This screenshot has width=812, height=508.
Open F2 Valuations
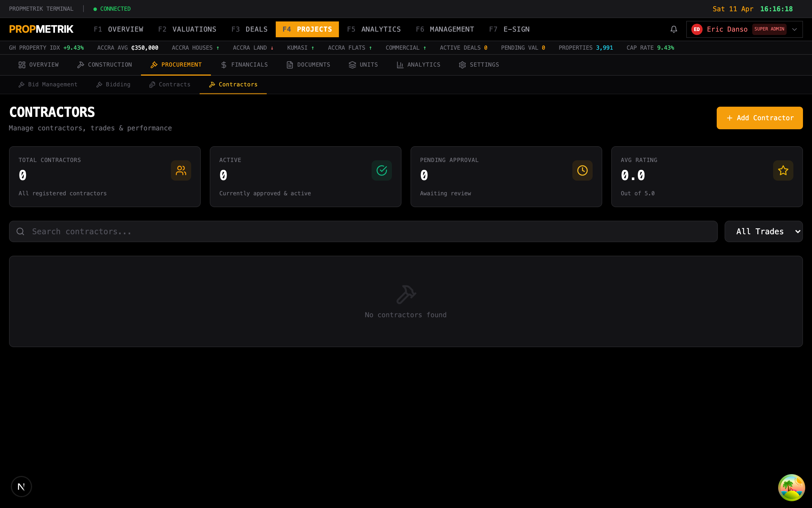(x=187, y=29)
